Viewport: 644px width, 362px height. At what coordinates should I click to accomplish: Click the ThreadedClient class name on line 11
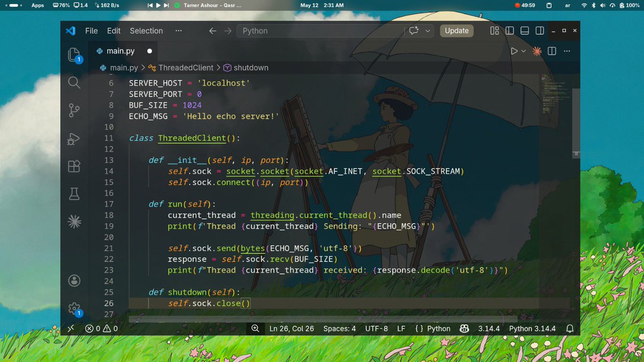pyautogui.click(x=192, y=138)
